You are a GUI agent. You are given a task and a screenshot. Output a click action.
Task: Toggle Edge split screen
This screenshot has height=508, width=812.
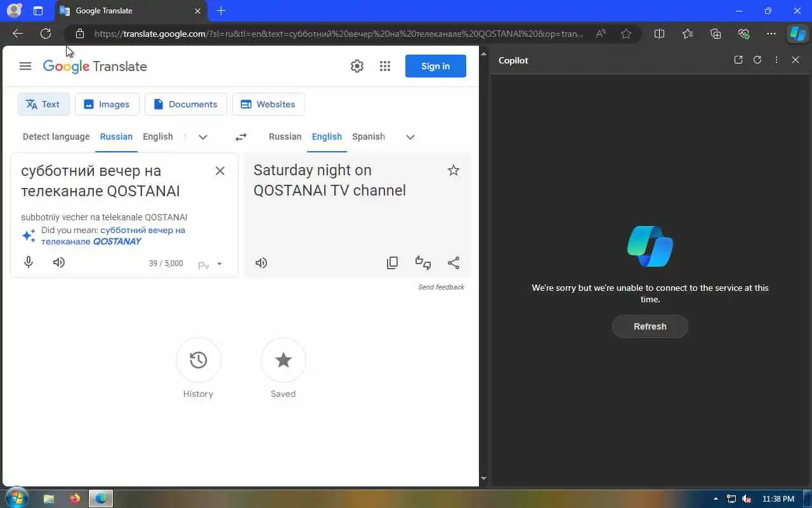coord(659,34)
